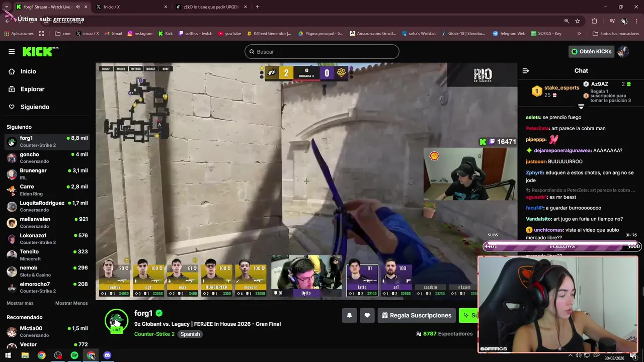Open Spotify from taskbar
This screenshot has height=362, width=644.
[74, 355]
